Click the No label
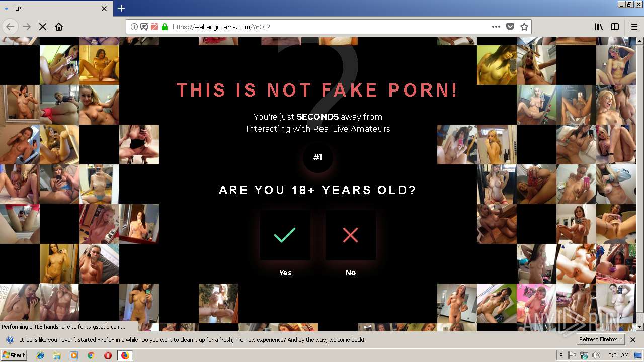The height and width of the screenshot is (362, 644). click(x=351, y=273)
